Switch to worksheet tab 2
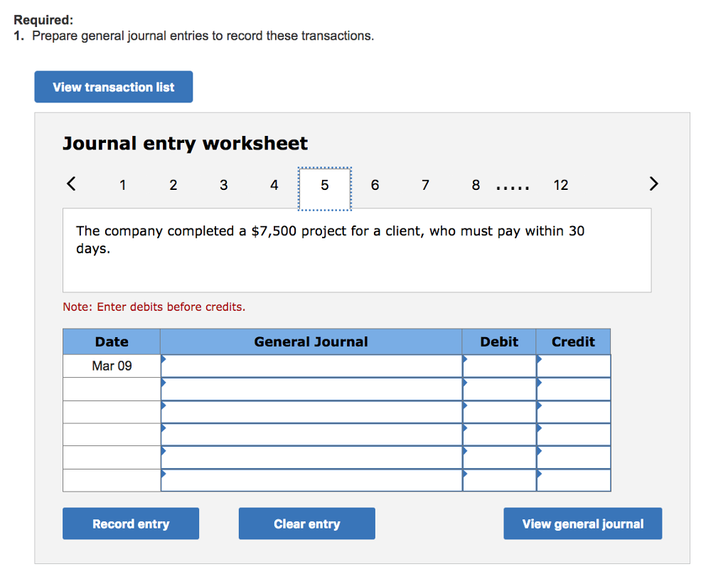This screenshot has height=584, width=728. pos(173,185)
